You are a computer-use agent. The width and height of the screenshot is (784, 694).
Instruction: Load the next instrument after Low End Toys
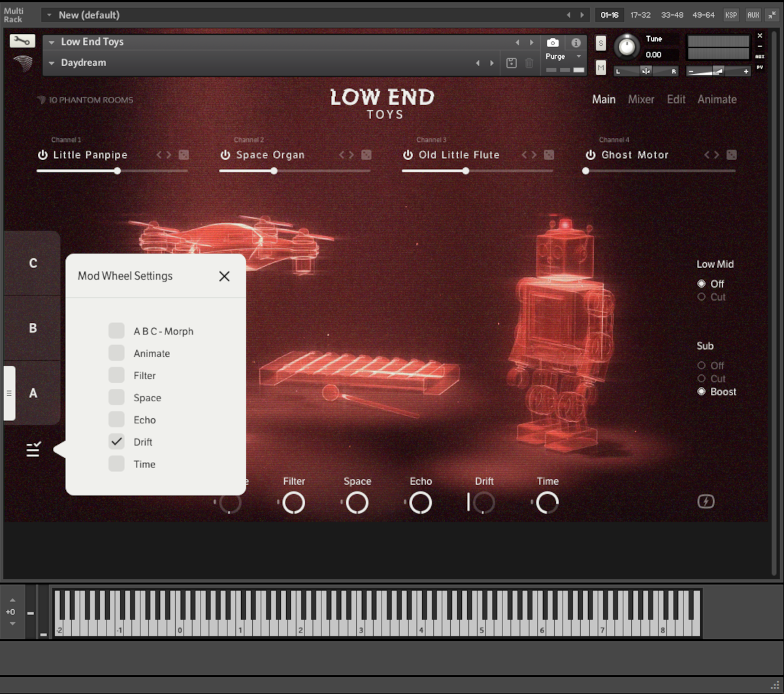[532, 42]
